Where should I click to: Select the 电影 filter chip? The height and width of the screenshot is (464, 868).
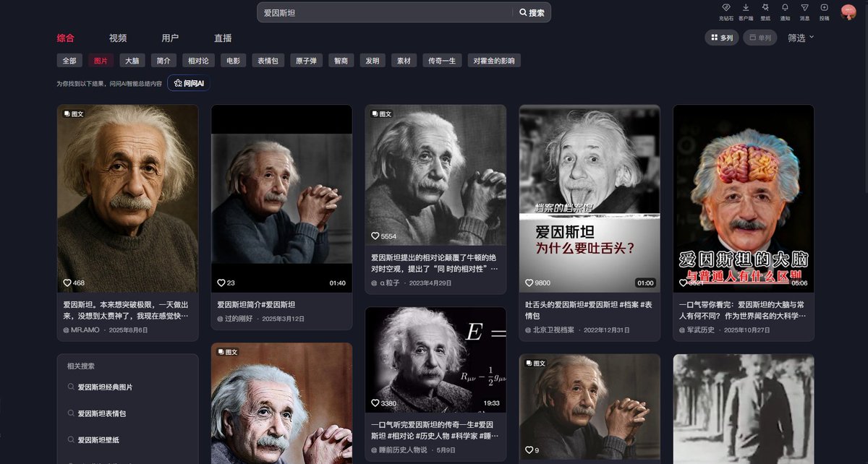(233, 61)
